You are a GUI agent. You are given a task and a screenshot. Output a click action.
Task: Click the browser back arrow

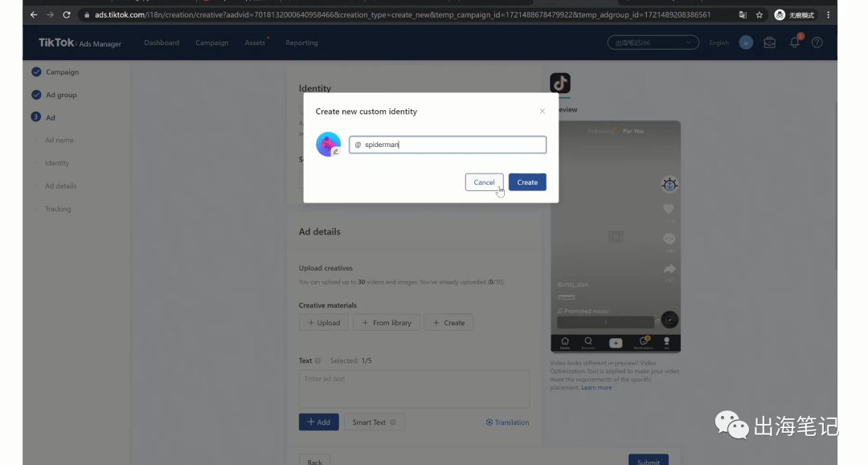(x=34, y=15)
